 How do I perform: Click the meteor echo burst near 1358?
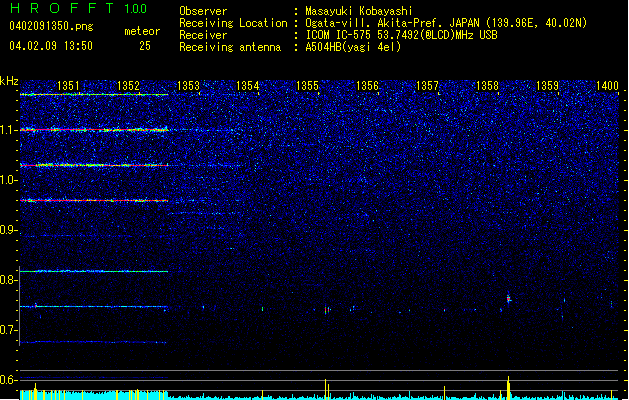pos(509,299)
